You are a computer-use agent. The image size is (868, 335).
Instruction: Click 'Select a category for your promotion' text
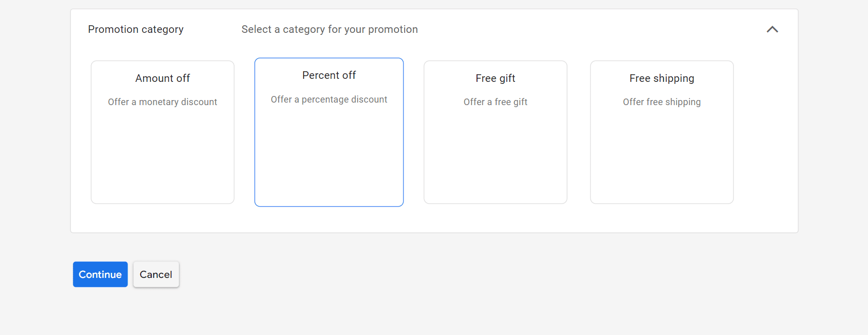tap(329, 29)
